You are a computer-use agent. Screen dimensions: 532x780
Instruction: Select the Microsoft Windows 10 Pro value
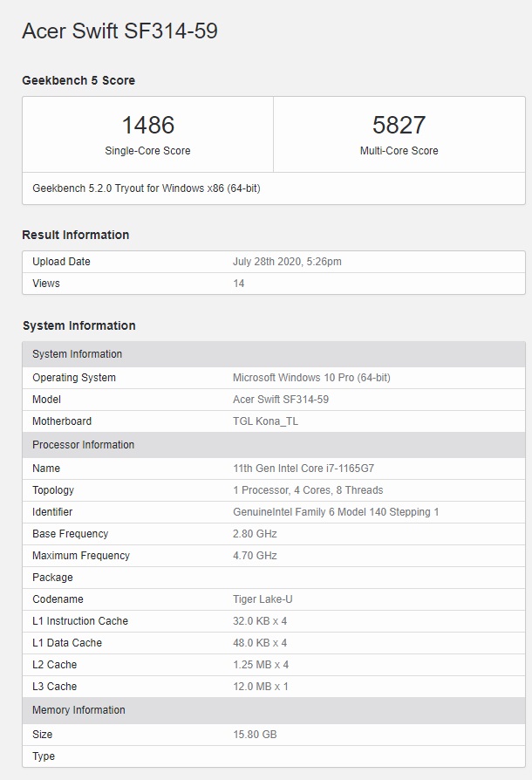click(311, 378)
